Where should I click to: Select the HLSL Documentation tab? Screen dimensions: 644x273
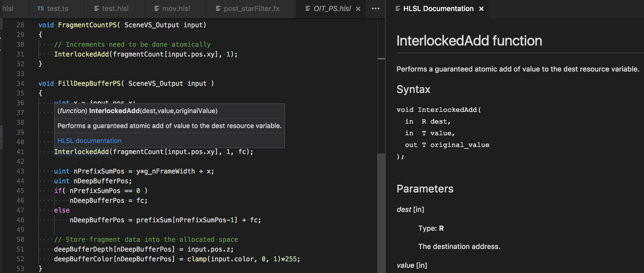438,9
